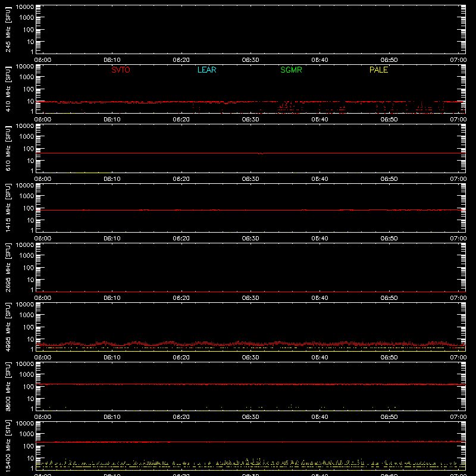Click 06:50 label below the 2695 MHz panel

click(389, 298)
